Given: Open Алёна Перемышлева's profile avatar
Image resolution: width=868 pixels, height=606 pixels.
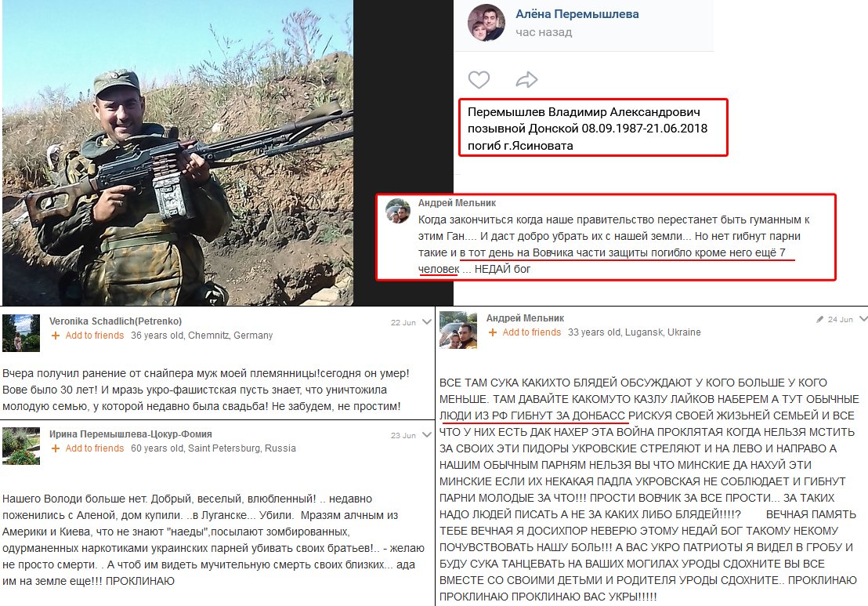Looking at the screenshot, I should pos(486,23).
